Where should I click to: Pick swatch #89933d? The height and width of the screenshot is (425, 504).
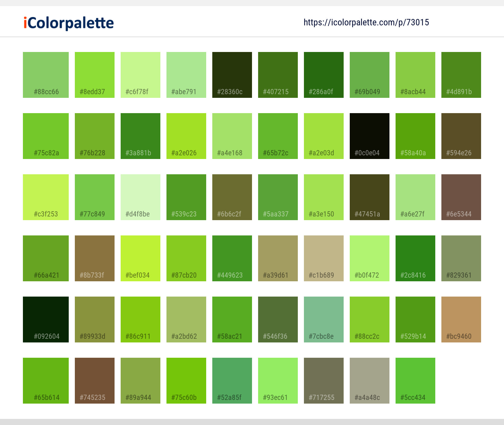(x=95, y=320)
